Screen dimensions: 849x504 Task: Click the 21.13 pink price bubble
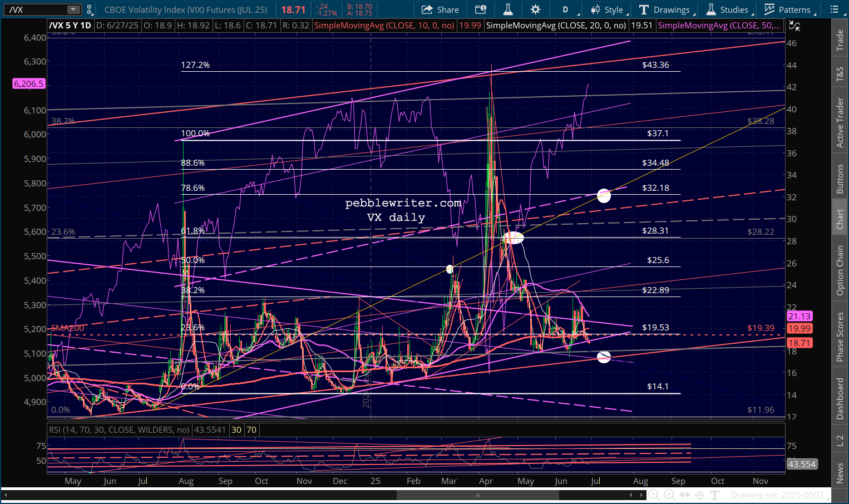[x=799, y=316]
